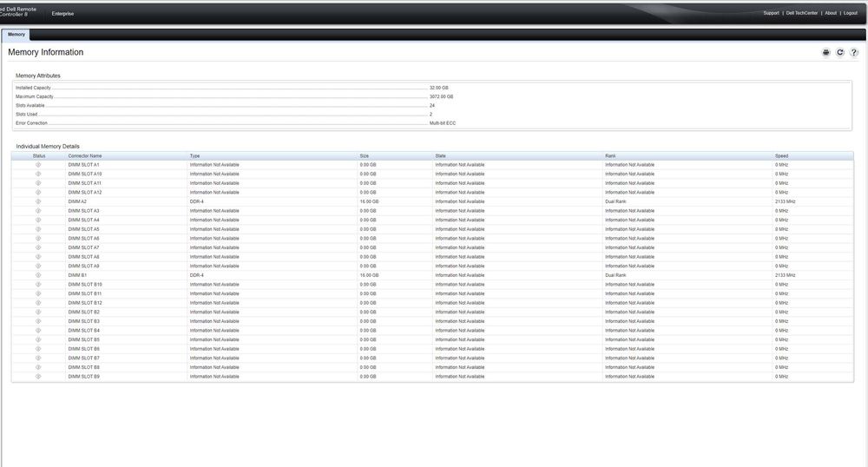Select the Memory tab
The width and height of the screenshot is (868, 467).
pos(16,35)
